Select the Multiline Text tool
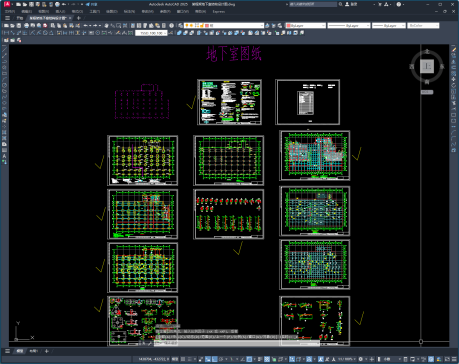The height and width of the screenshot is (364, 459). pyautogui.click(x=4, y=156)
